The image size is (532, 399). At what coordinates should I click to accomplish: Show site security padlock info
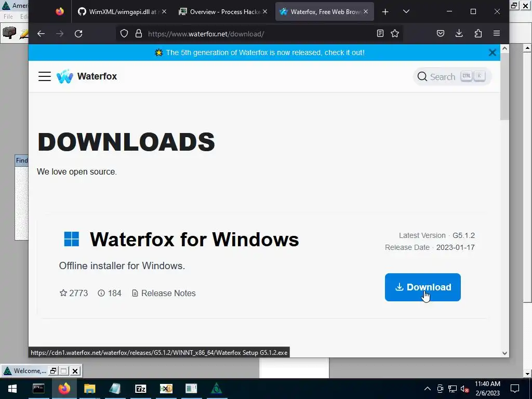[138, 34]
